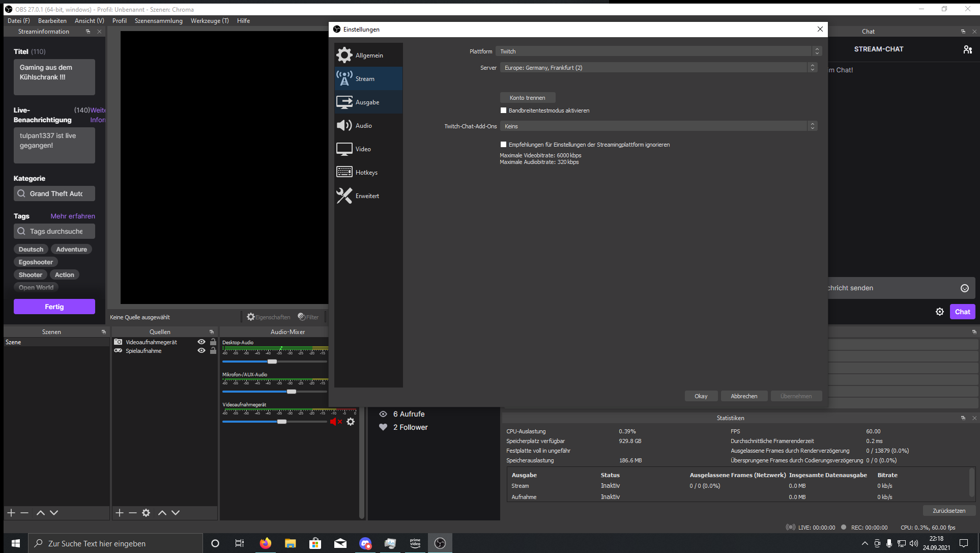Open the Werkzeuge menu

tap(209, 21)
